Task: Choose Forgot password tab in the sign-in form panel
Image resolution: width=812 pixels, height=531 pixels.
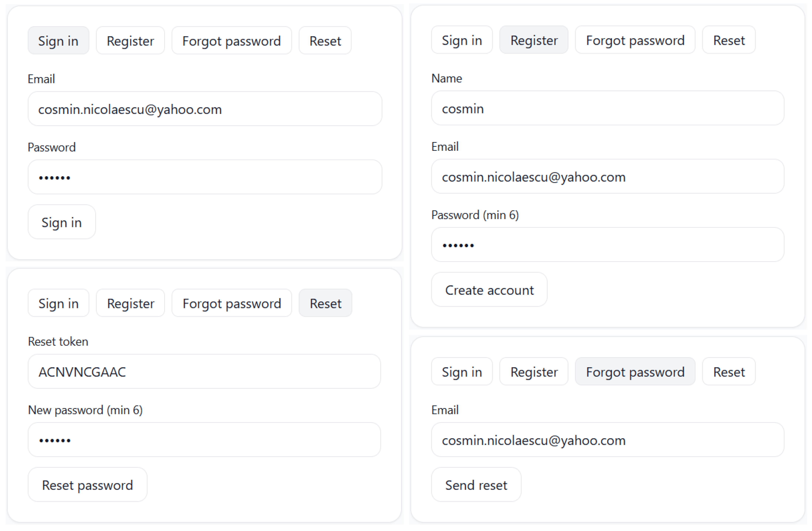Action: point(232,41)
